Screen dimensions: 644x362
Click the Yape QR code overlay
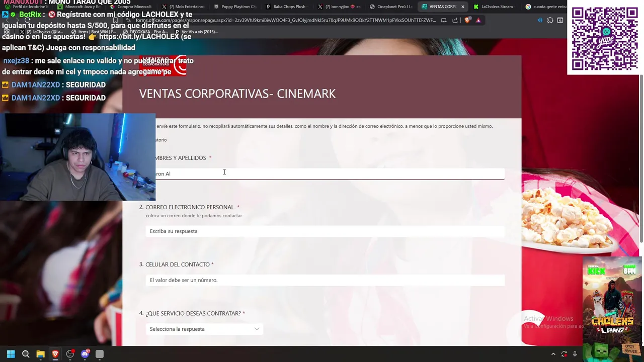point(605,38)
